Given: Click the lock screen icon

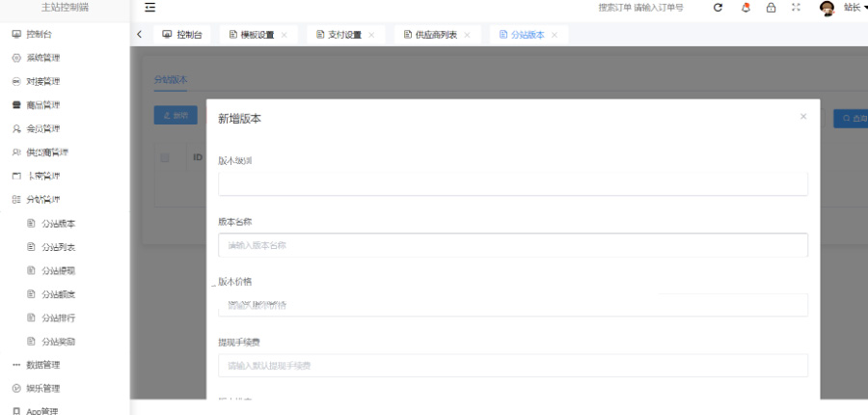Looking at the screenshot, I should [x=771, y=8].
